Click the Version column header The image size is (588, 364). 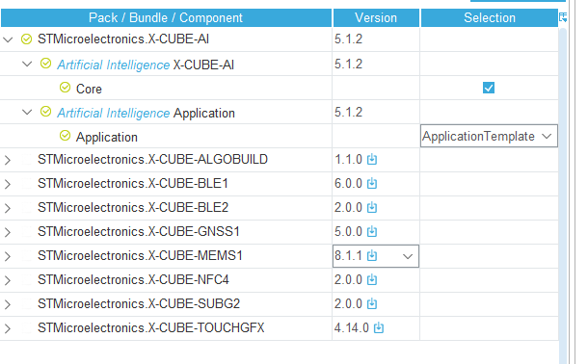[376, 17]
